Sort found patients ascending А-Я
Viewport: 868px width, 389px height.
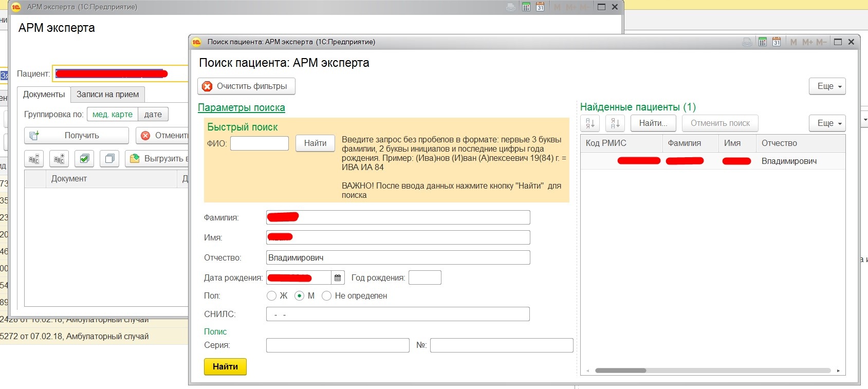590,123
